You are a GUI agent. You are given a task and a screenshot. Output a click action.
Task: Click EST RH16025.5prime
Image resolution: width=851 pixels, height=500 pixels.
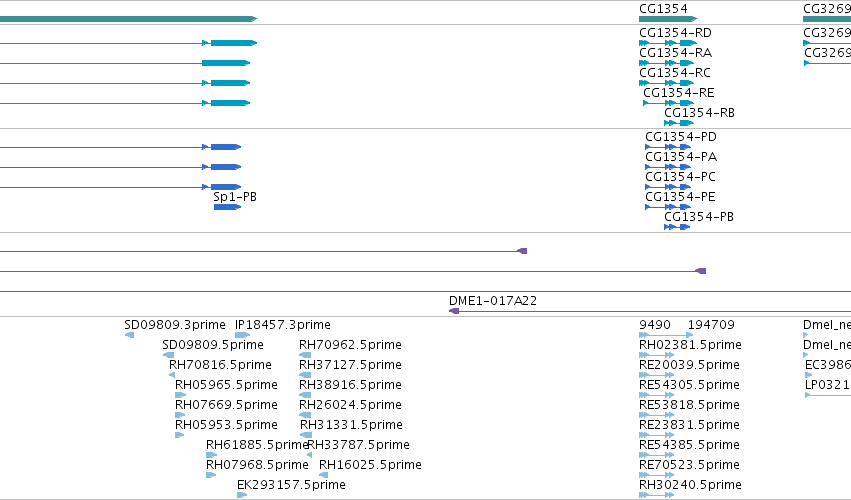tap(370, 465)
